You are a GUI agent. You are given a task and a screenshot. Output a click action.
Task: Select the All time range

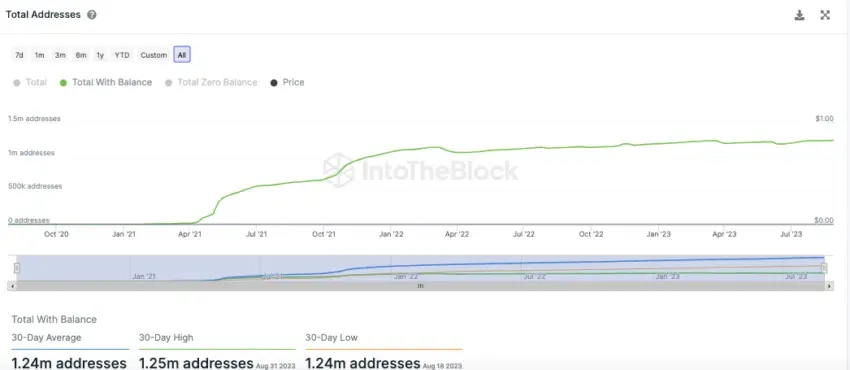click(182, 55)
